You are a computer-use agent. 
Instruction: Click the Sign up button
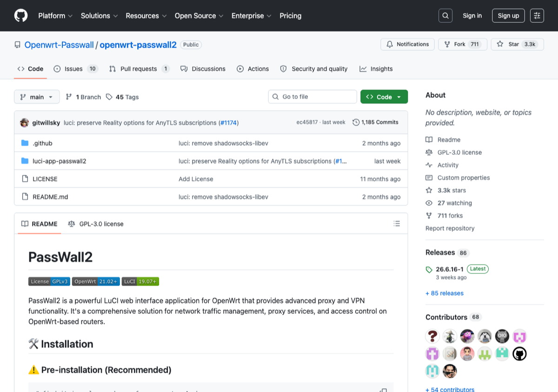[508, 16]
